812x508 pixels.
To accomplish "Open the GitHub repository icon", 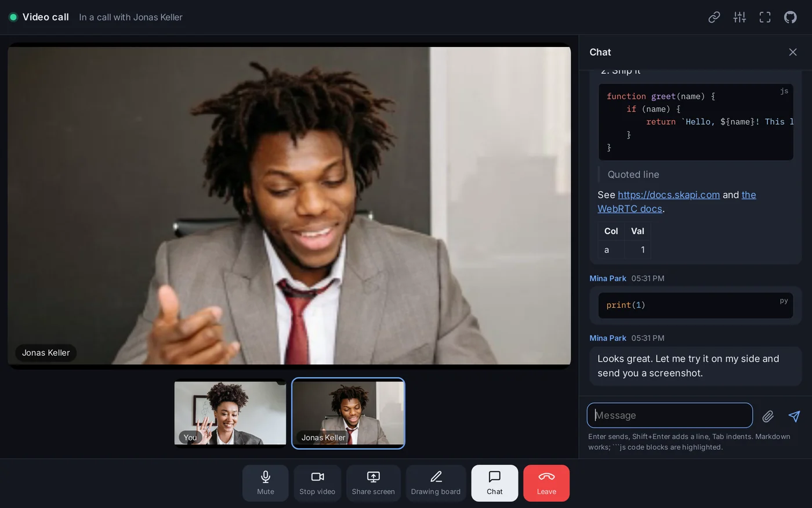I will point(791,17).
